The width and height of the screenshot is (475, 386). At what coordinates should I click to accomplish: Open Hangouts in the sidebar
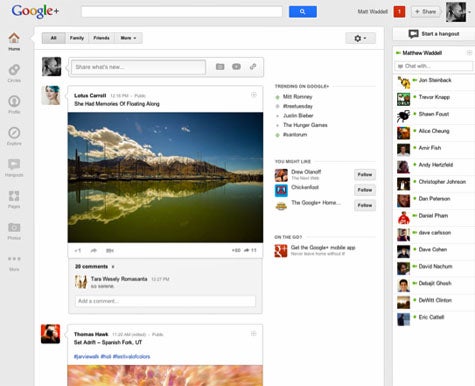point(14,168)
